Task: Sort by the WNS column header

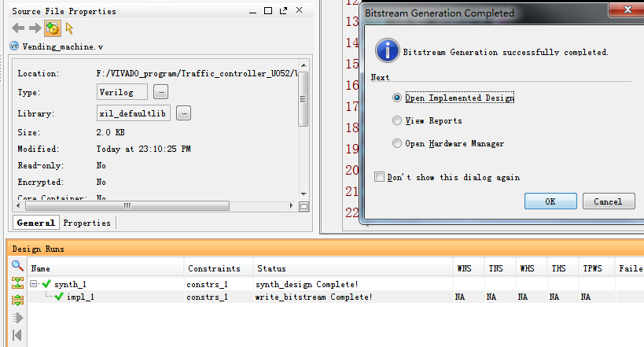Action: point(469,268)
